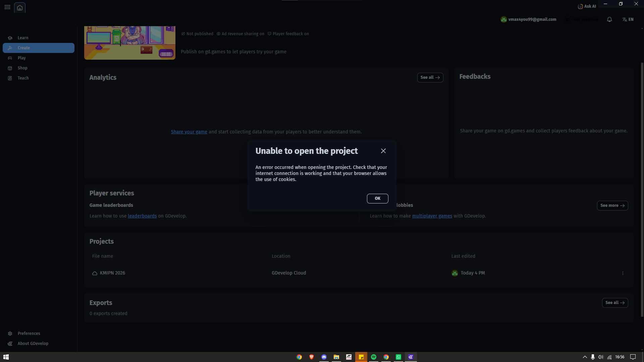Click the Last edited column header
644x362 pixels.
point(463,256)
